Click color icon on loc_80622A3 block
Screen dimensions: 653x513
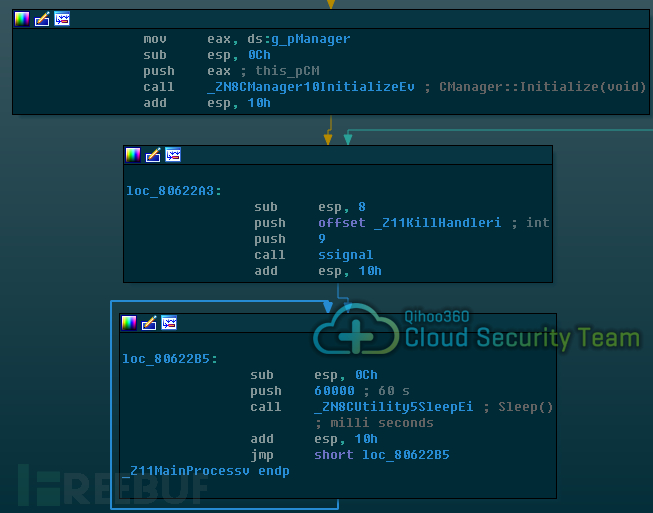tap(133, 155)
